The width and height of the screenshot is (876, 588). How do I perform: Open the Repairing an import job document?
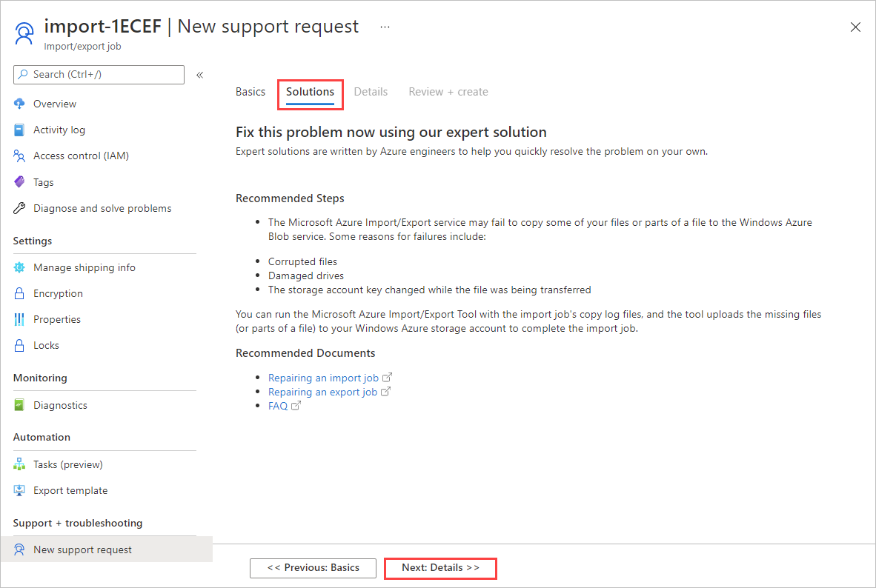[x=325, y=378]
